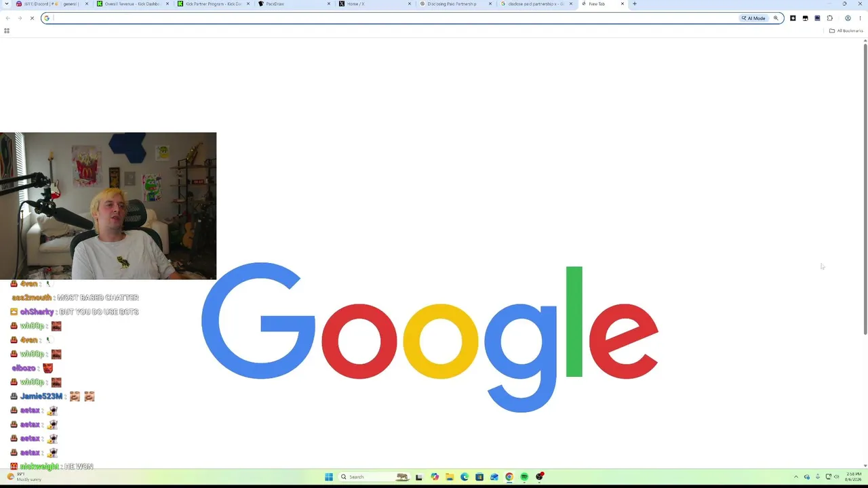Close the Discord tab
The width and height of the screenshot is (868, 488).
[x=86, y=4]
